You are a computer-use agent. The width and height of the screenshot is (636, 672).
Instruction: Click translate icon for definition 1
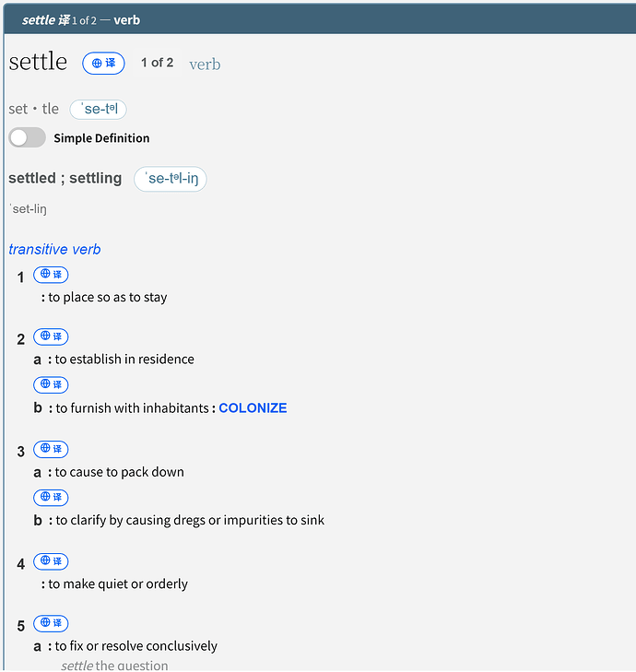coord(51,275)
